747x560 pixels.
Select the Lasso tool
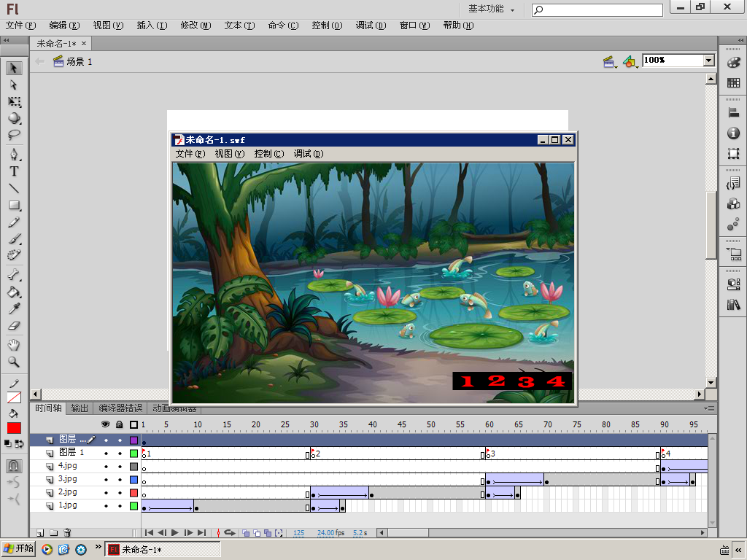(x=14, y=136)
